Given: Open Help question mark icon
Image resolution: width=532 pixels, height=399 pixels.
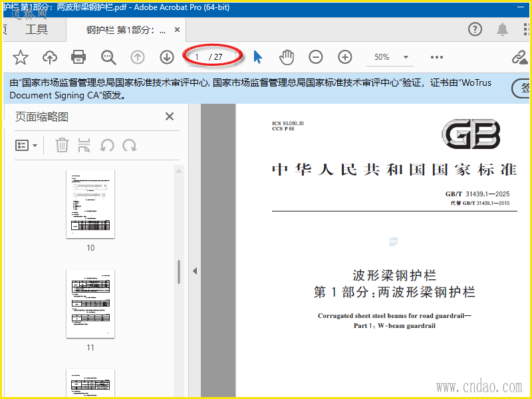Looking at the screenshot, I should click(475, 29).
